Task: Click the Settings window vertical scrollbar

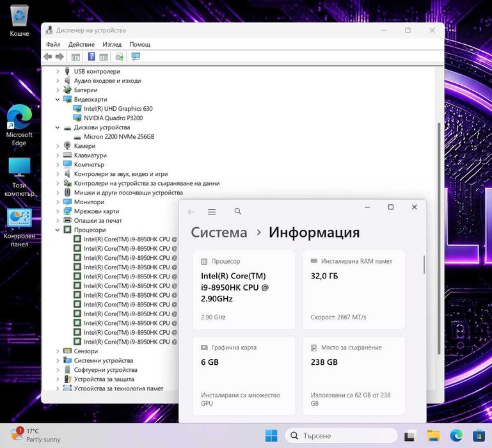Action: [x=424, y=265]
